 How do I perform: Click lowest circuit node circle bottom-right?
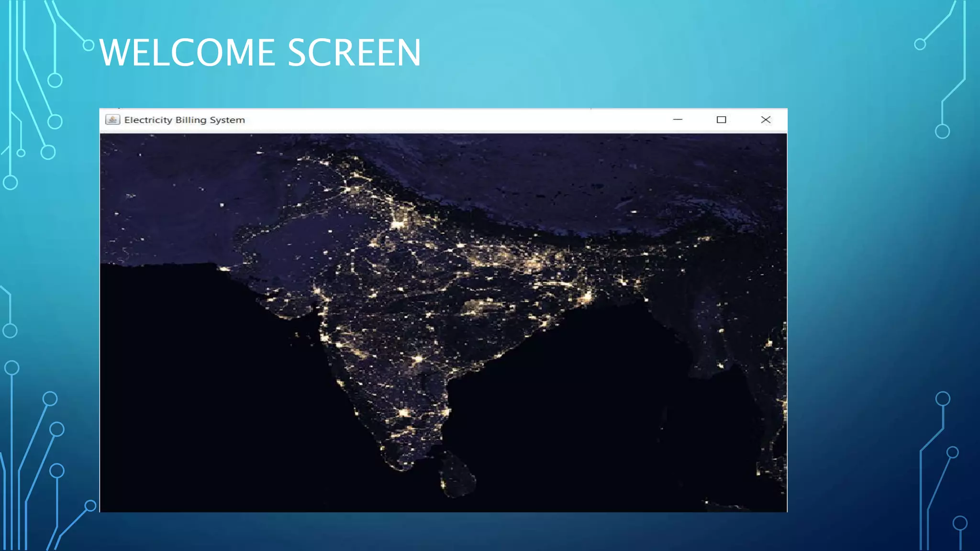(x=960, y=523)
